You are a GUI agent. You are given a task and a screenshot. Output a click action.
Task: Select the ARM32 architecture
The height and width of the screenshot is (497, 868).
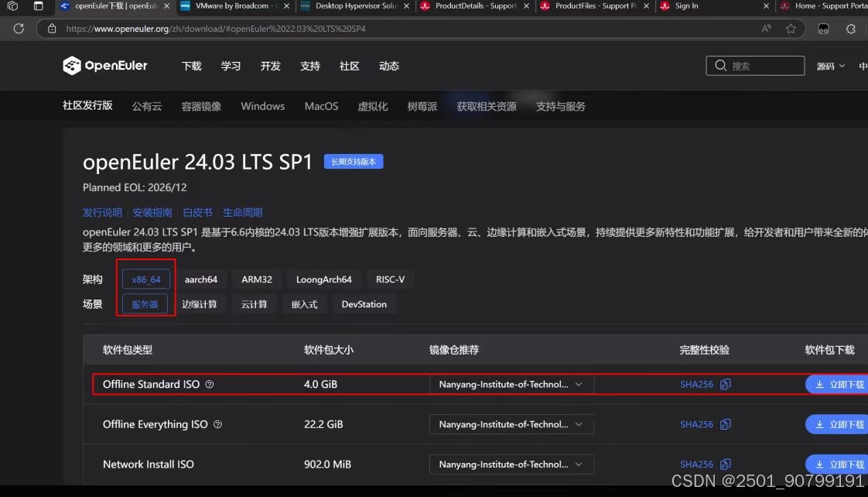(257, 279)
